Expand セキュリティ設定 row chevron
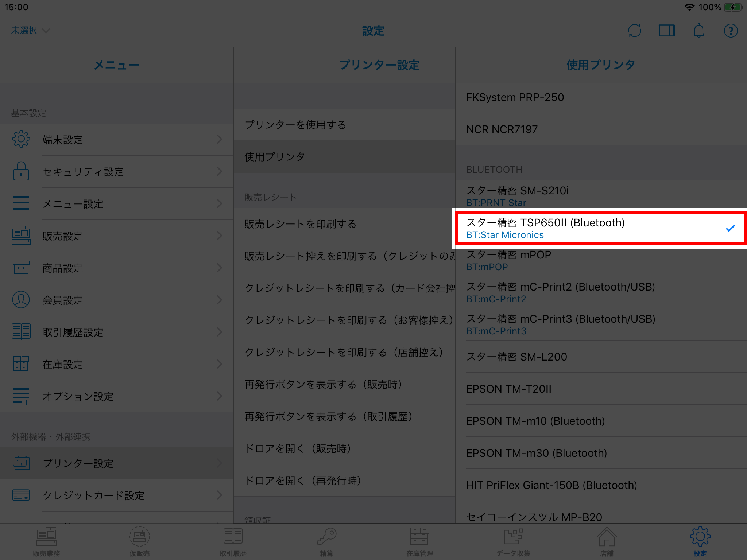The height and width of the screenshot is (560, 747). tap(219, 171)
